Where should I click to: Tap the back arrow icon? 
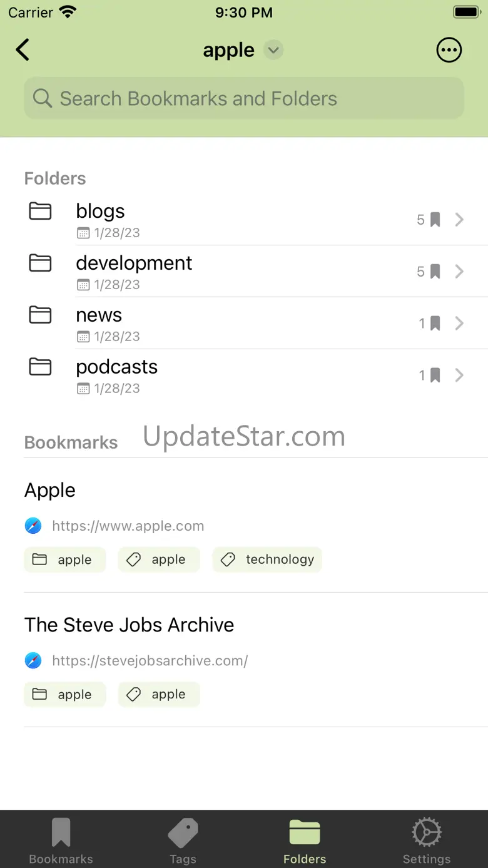[x=23, y=50]
